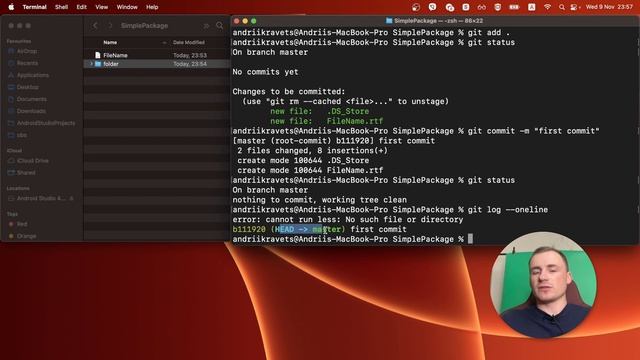Select the Orange tag in sidebar
Viewport: 640px width, 360px height.
(26, 236)
